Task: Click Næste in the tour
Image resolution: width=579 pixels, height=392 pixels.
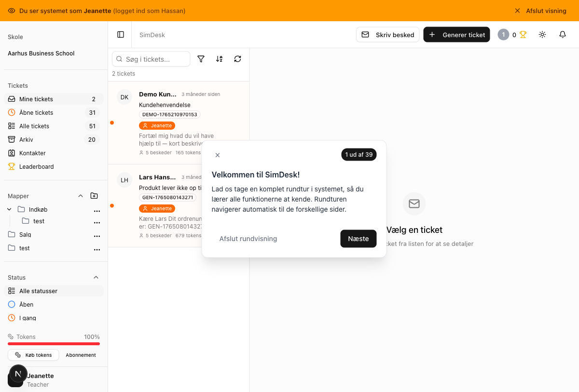Action: point(358,239)
